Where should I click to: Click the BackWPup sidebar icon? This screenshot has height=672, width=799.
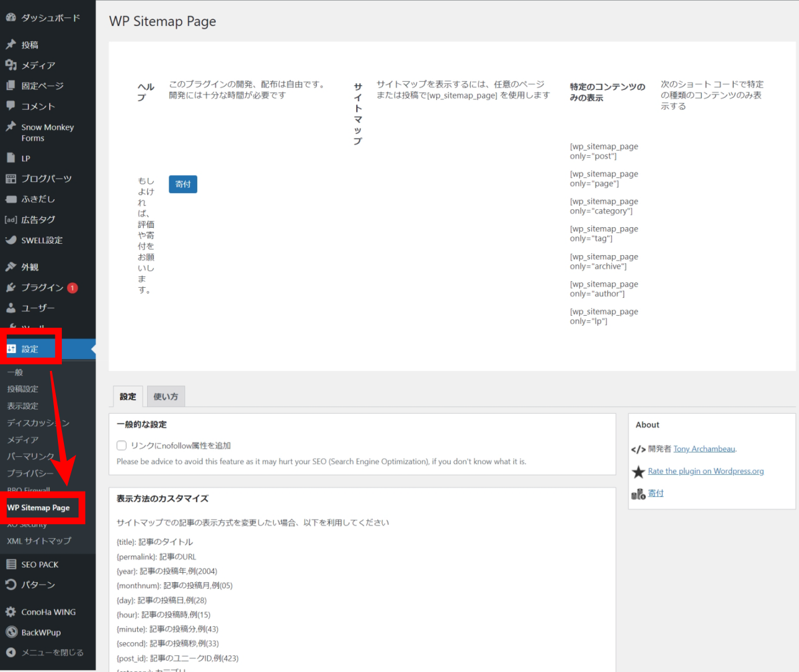[11, 631]
